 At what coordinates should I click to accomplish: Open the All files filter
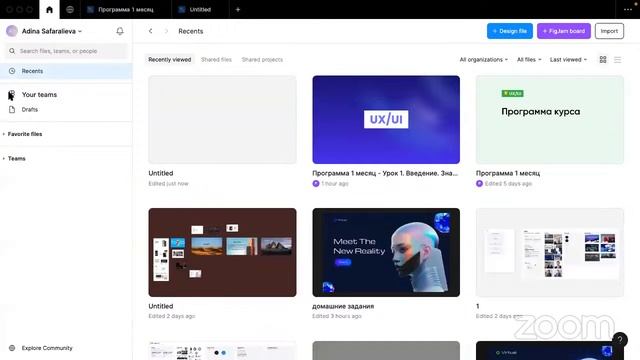coord(529,60)
